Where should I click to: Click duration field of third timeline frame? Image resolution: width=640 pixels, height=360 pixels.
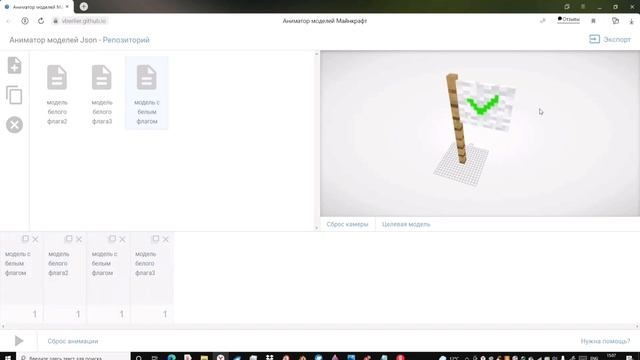108,314
